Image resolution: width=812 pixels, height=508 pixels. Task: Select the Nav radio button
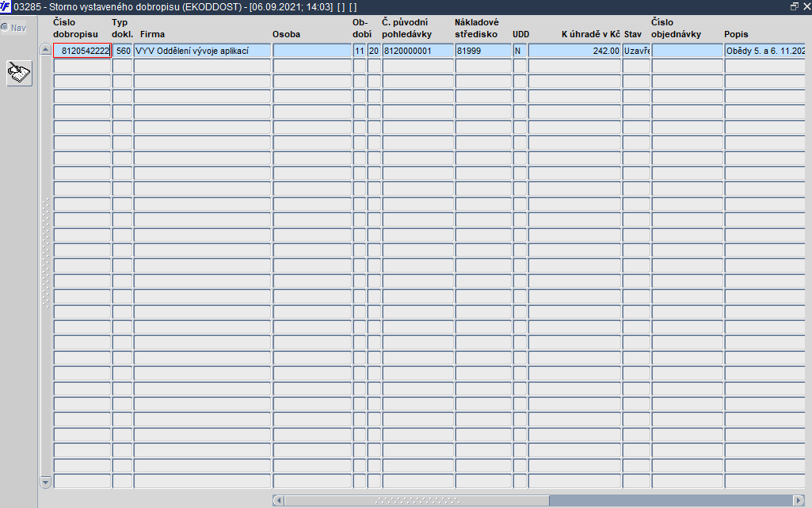pos(6,28)
